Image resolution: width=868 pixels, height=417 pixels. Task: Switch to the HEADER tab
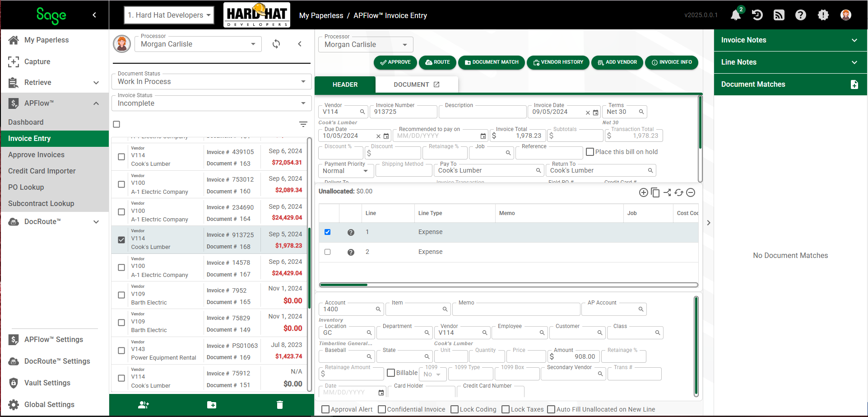[x=345, y=84]
